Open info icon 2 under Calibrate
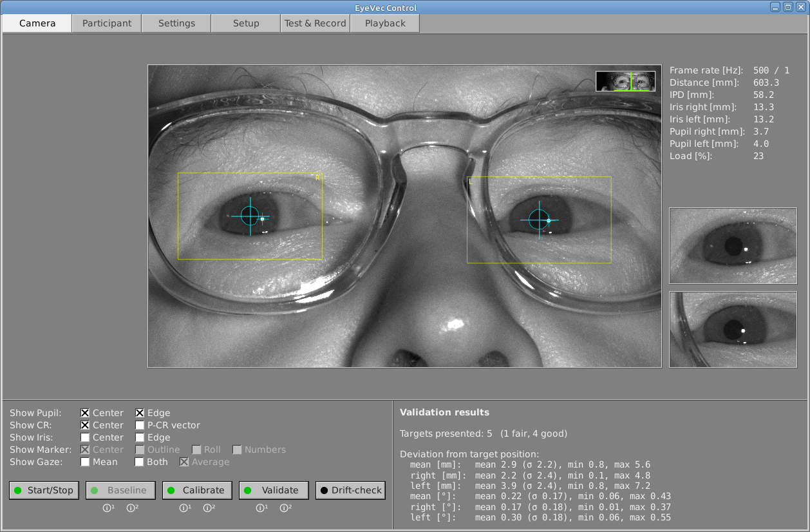 pyautogui.click(x=209, y=508)
